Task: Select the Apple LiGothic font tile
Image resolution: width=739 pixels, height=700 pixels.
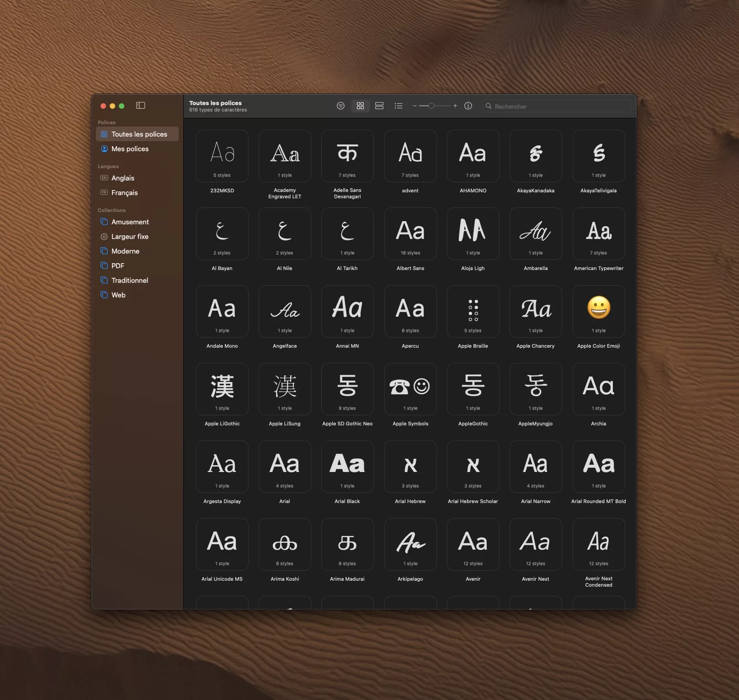Action: coord(222,389)
